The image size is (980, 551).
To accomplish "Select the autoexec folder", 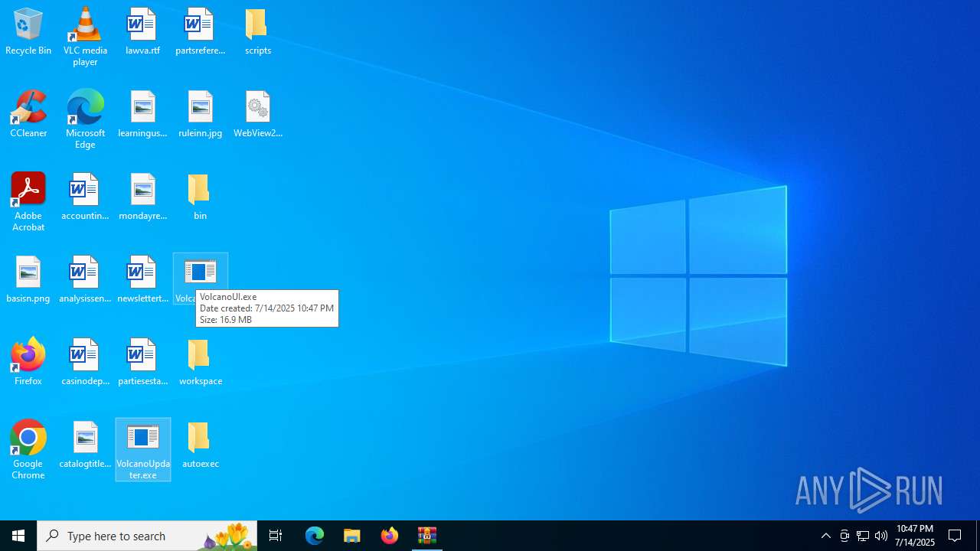I will [x=200, y=445].
